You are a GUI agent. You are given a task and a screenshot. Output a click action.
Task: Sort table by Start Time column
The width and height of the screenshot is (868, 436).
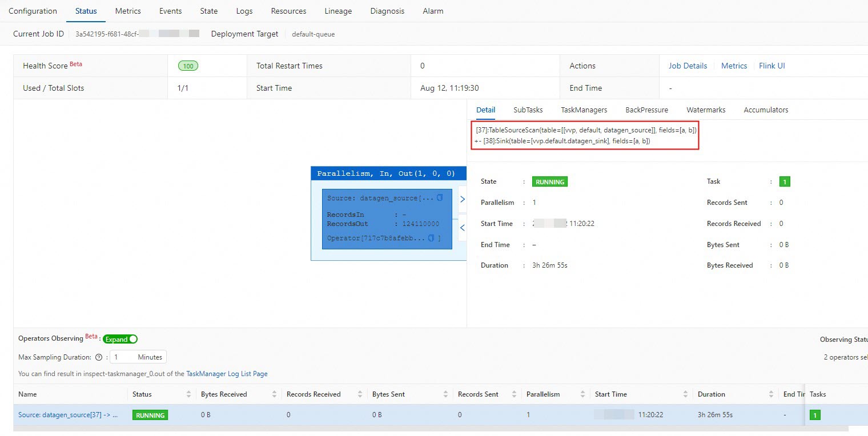click(685, 394)
